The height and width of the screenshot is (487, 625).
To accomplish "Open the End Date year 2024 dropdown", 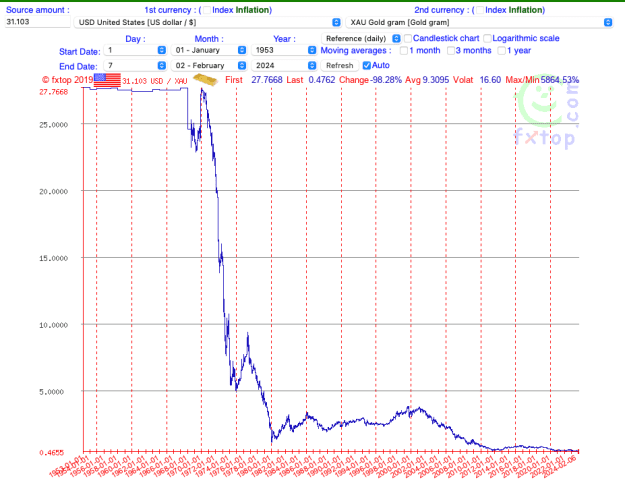I will (x=284, y=65).
